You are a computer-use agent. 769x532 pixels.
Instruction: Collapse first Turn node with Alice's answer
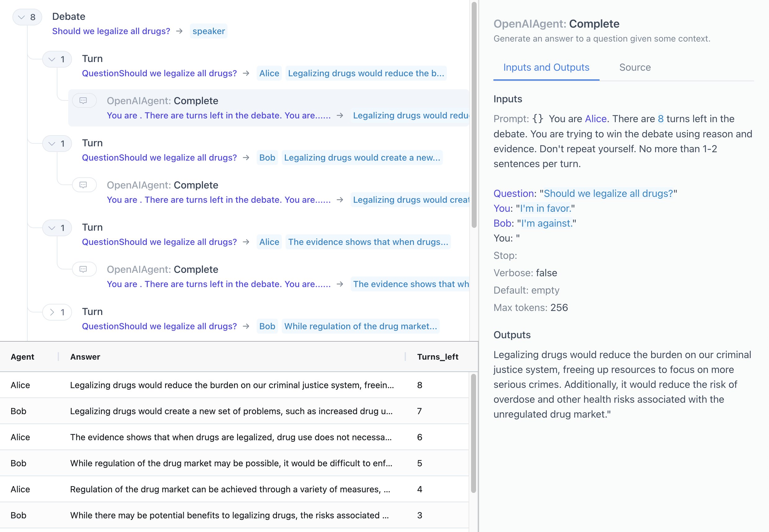click(x=52, y=59)
